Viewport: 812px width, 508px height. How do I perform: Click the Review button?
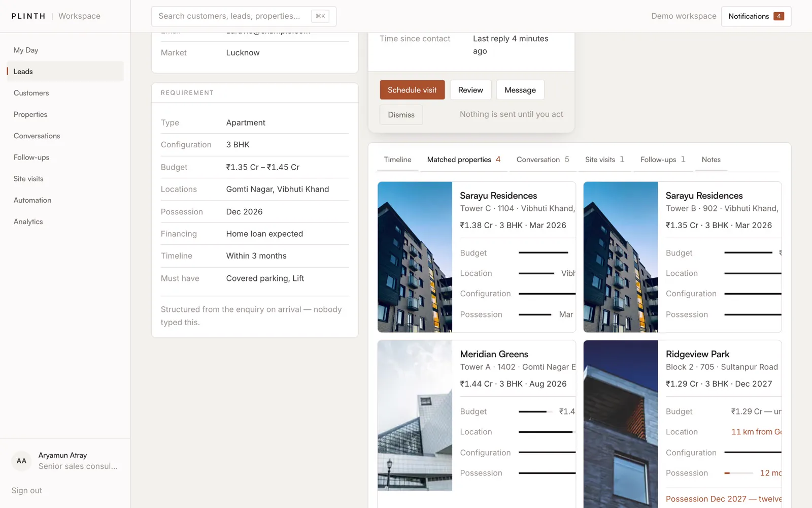coord(470,90)
